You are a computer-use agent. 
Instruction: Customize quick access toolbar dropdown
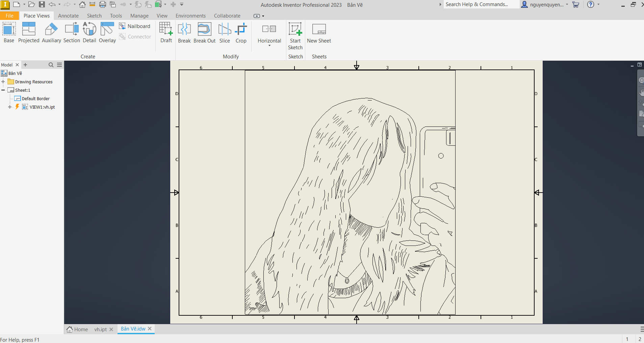point(182,4)
